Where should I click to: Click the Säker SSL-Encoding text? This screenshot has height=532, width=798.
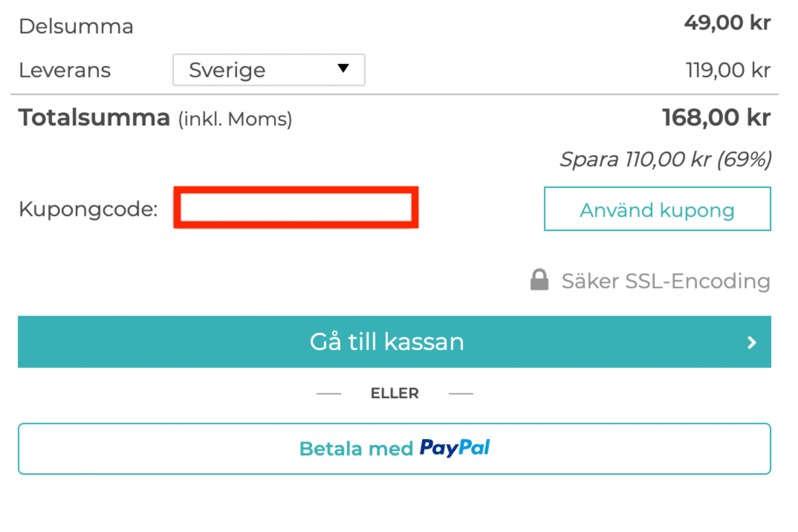coord(666,281)
